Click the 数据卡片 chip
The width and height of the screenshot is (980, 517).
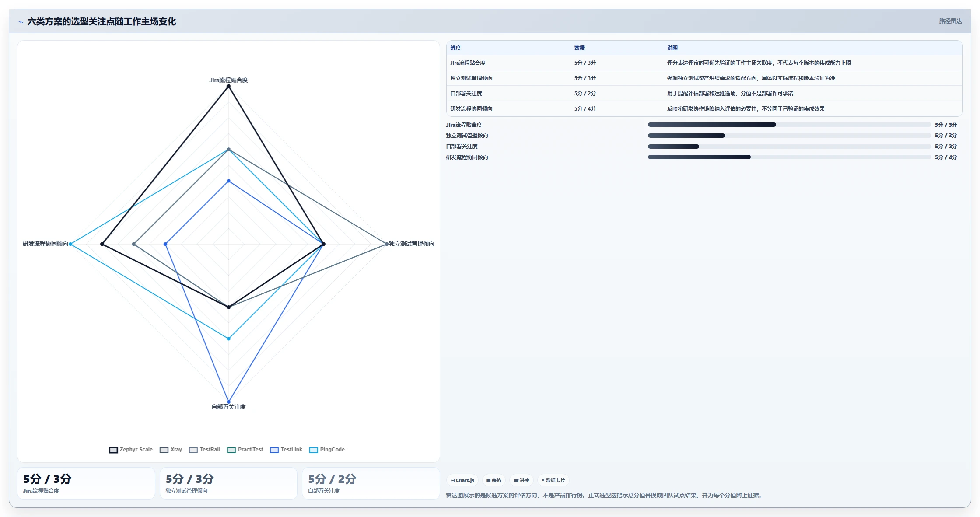[553, 480]
